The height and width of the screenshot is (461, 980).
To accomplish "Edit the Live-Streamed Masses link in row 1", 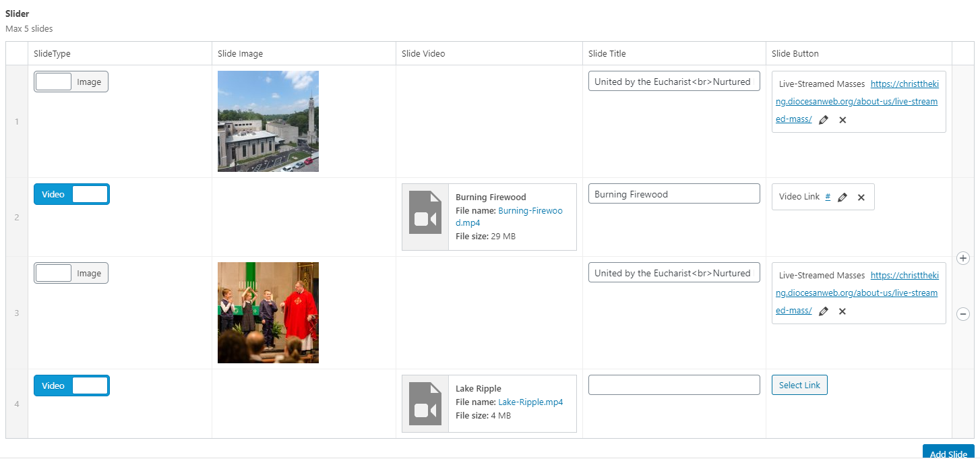I will click(823, 120).
